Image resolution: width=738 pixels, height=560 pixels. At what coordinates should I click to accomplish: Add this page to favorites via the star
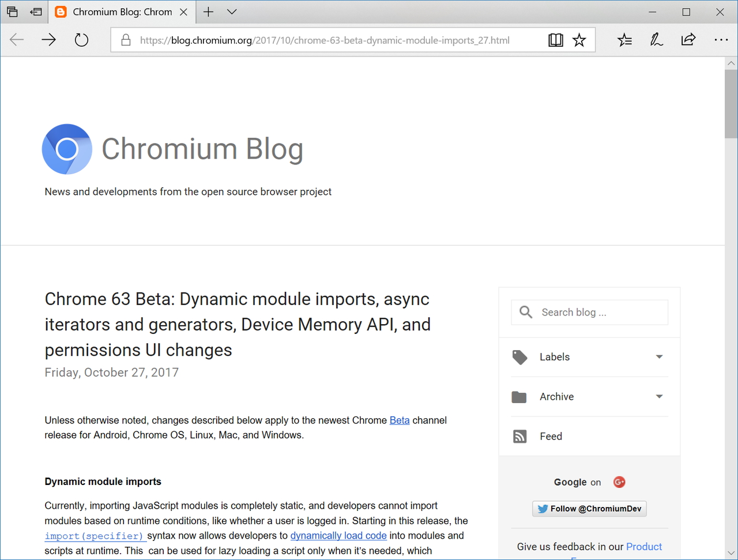click(579, 40)
